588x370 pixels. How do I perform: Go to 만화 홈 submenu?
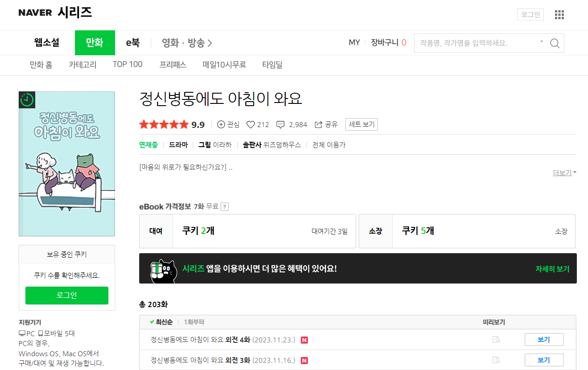tap(41, 65)
